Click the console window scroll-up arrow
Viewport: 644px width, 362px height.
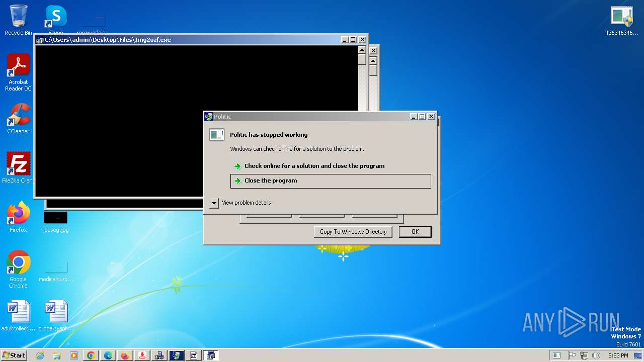click(x=362, y=50)
